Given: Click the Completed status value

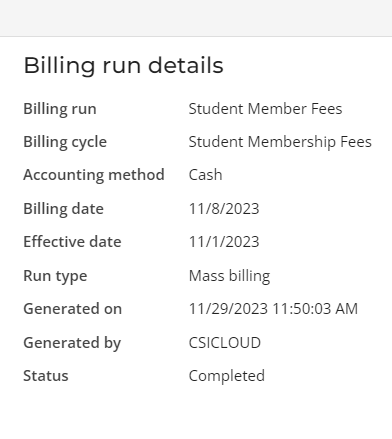Looking at the screenshot, I should click(227, 376).
